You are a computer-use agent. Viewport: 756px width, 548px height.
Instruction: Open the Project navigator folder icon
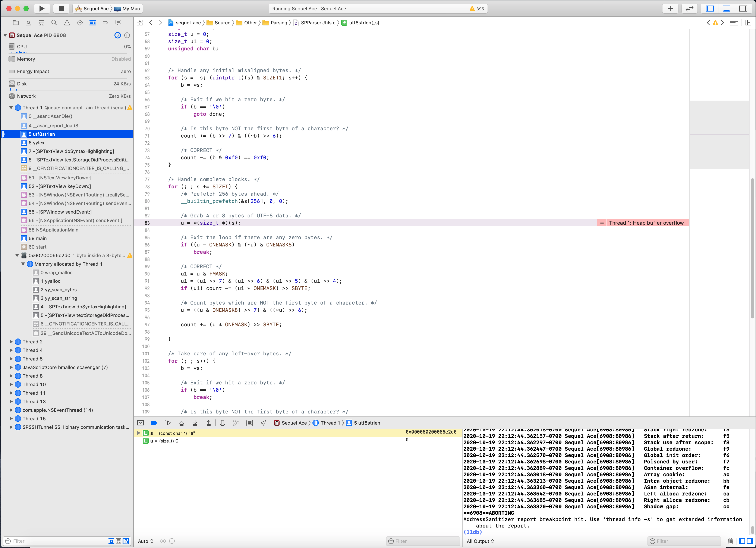[x=16, y=23]
